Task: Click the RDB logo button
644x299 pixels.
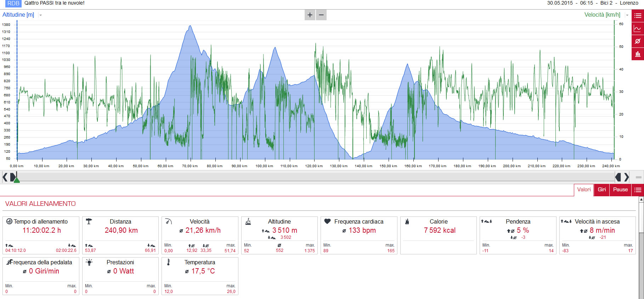Action: (13, 3)
